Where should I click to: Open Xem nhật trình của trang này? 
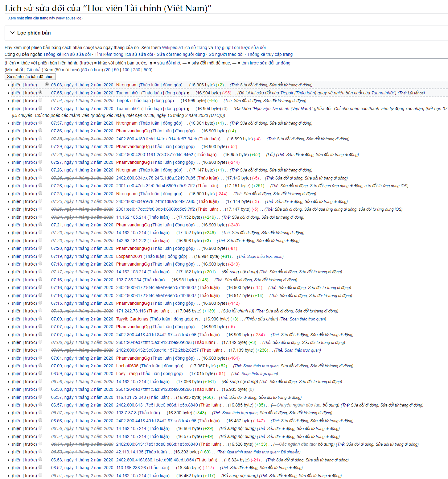point(31,18)
